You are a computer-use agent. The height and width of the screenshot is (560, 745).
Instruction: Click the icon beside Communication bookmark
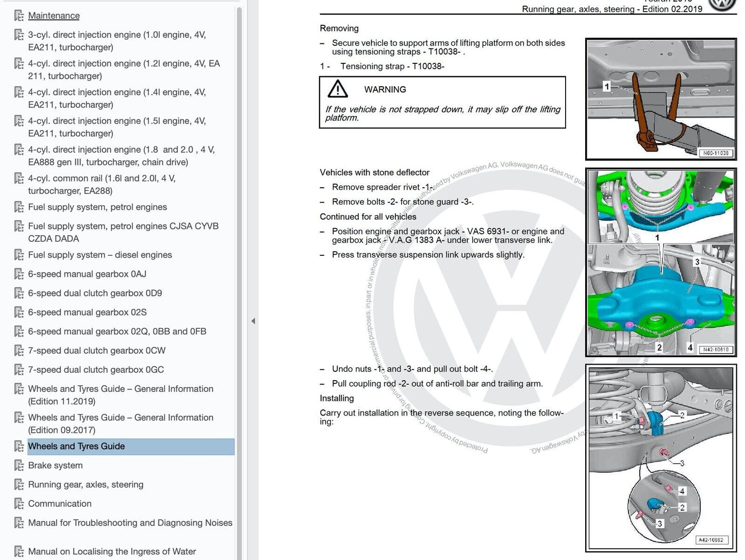[x=19, y=504]
